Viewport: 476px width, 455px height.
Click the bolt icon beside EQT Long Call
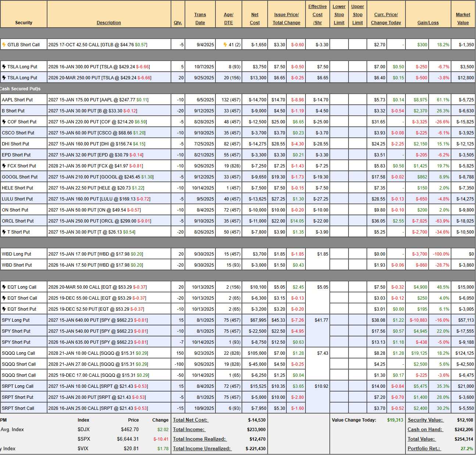pyautogui.click(x=4, y=287)
